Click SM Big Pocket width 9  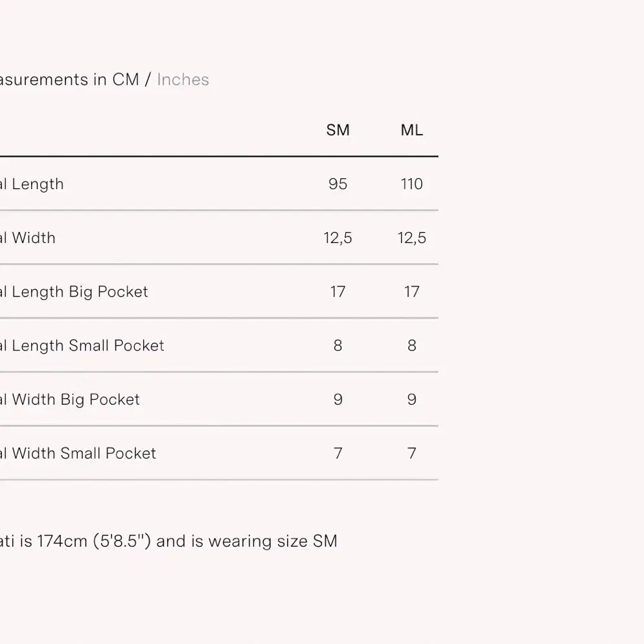tap(338, 399)
